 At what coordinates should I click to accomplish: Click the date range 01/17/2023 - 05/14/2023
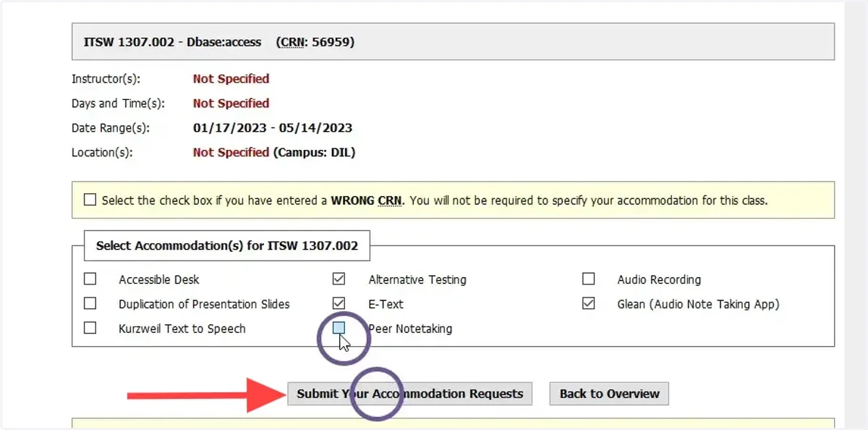point(273,128)
